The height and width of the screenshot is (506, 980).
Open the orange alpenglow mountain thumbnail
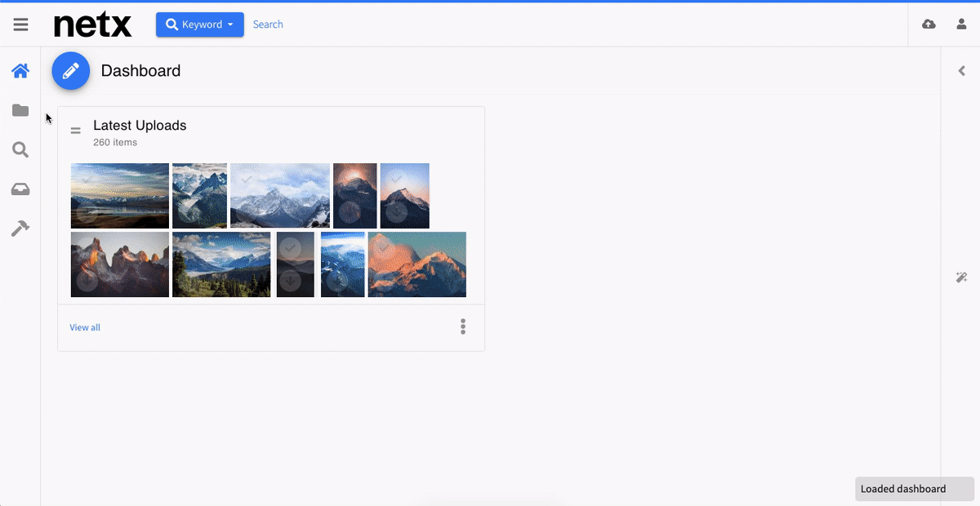[x=417, y=264]
